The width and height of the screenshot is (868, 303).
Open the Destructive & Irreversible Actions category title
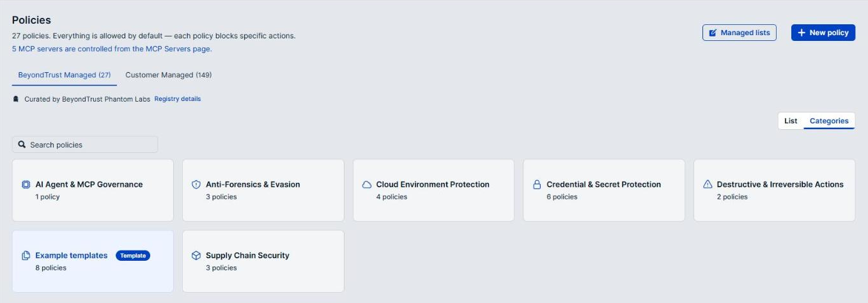[780, 184]
